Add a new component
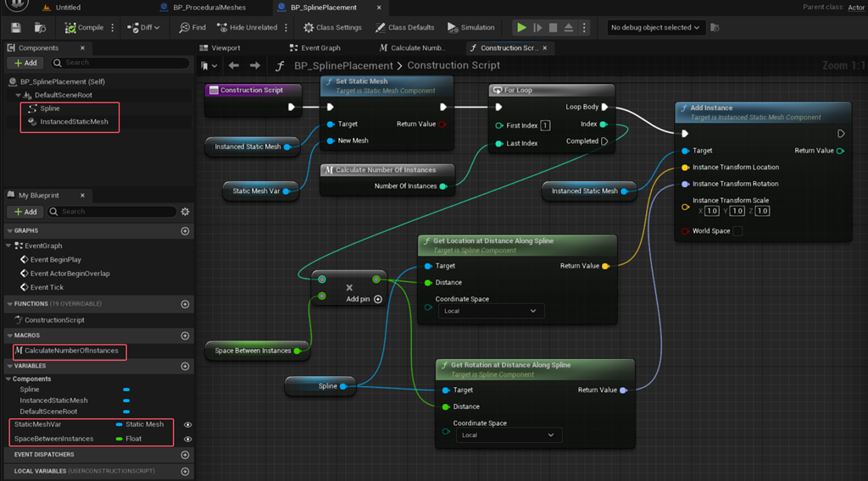 pos(25,63)
